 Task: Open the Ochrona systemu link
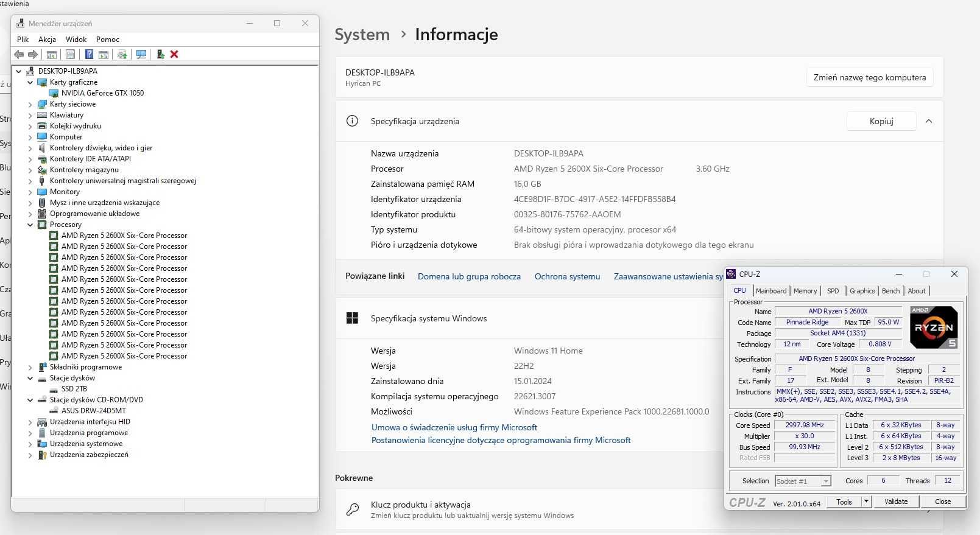[567, 276]
